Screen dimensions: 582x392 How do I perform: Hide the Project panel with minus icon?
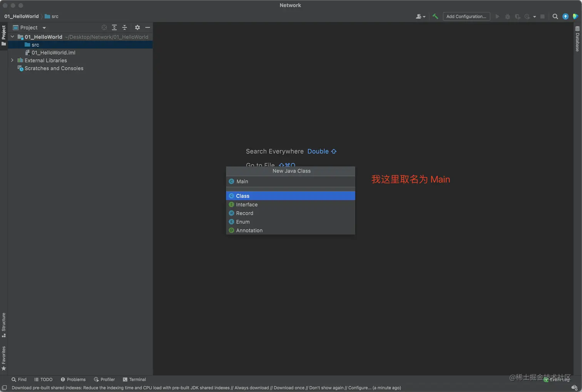point(147,28)
